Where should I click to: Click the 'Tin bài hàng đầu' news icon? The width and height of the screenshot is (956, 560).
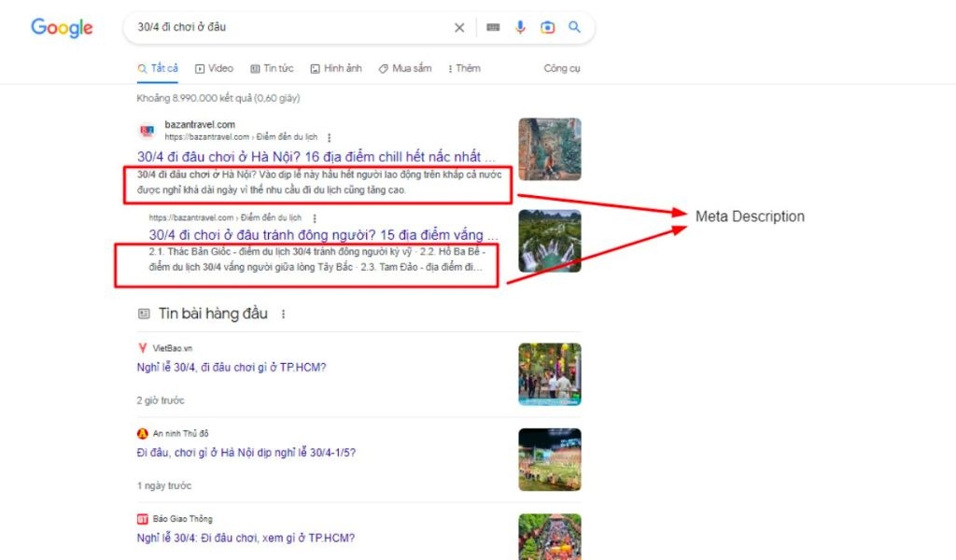coord(144,314)
